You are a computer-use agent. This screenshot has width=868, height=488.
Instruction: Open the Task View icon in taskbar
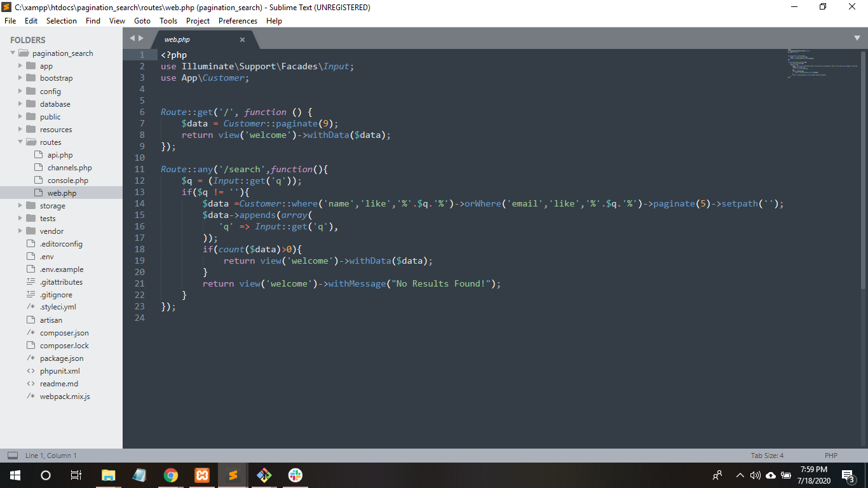[76, 475]
